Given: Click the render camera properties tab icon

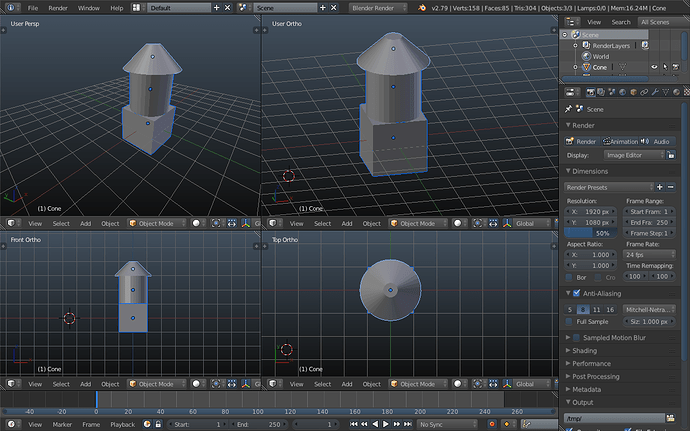Looking at the screenshot, I should [x=591, y=92].
